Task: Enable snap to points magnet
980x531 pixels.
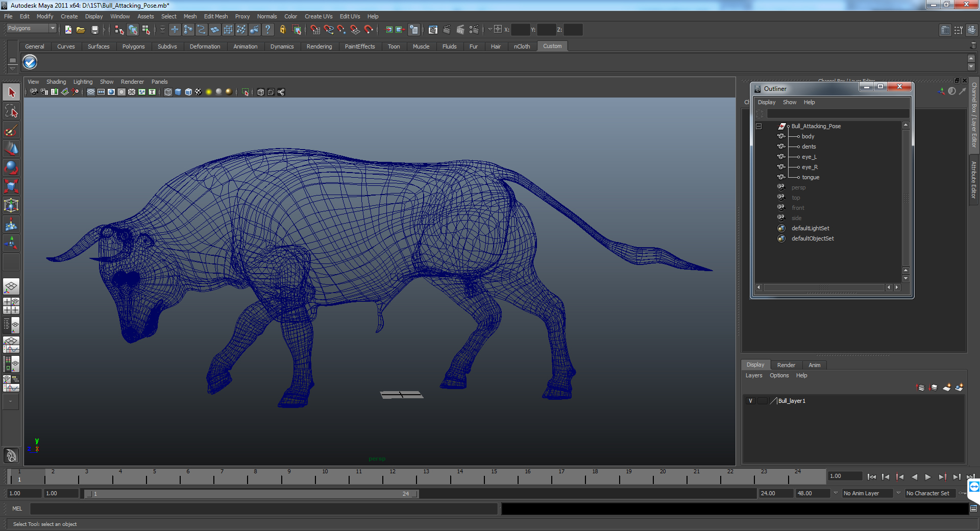Action: pyautogui.click(x=342, y=30)
